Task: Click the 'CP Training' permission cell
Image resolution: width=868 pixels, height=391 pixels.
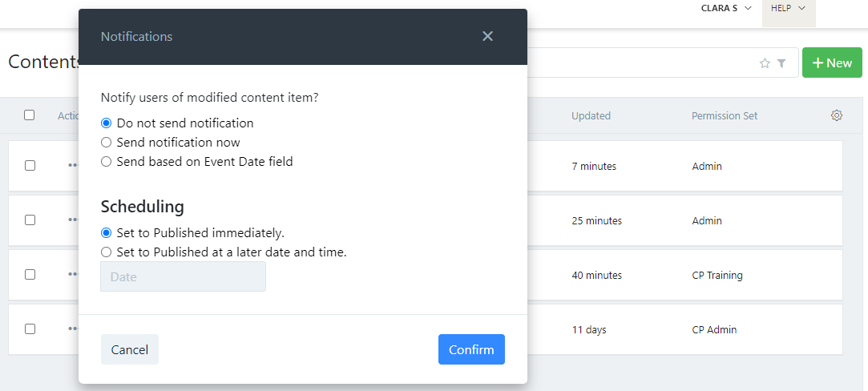Action: (x=717, y=275)
